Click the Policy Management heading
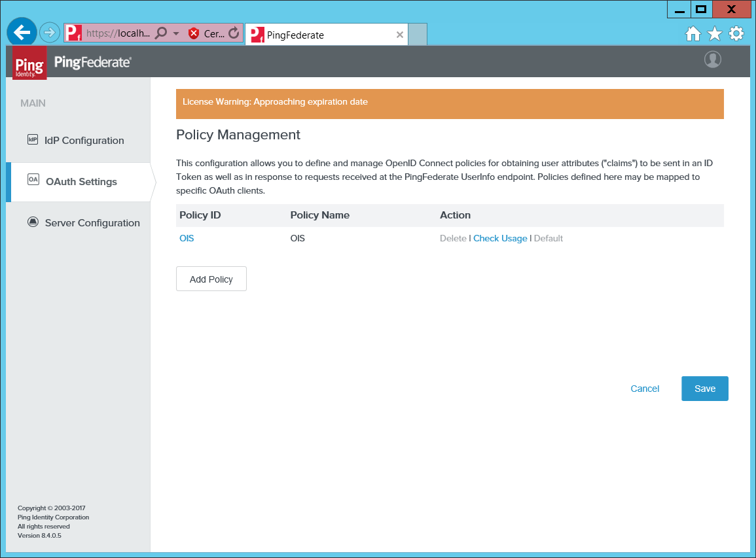Viewport: 756px width, 558px height. coord(238,135)
